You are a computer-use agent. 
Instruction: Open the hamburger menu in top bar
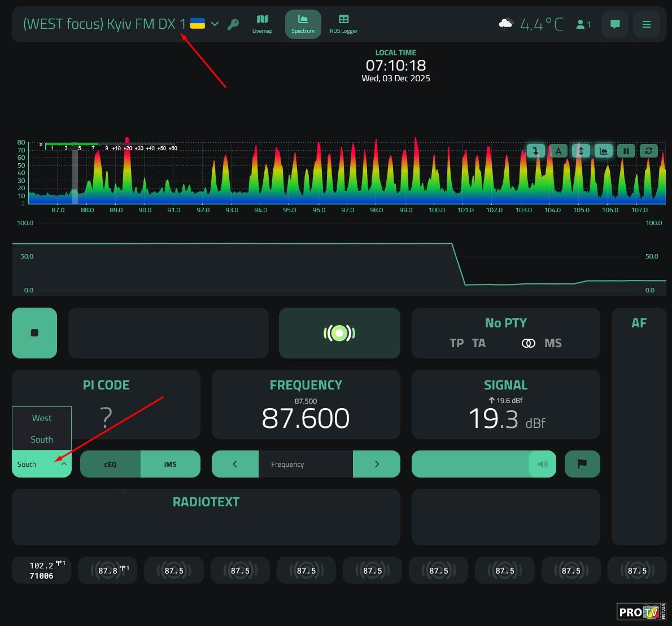647,24
